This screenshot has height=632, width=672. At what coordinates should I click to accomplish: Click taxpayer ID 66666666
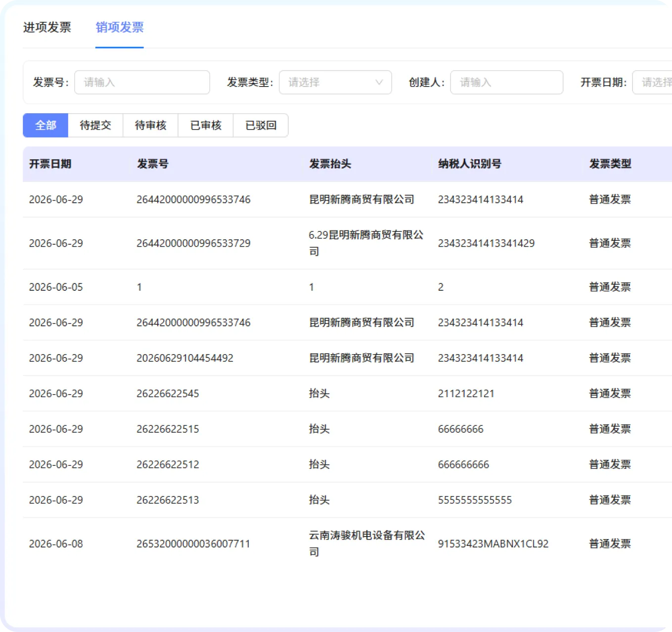point(461,429)
